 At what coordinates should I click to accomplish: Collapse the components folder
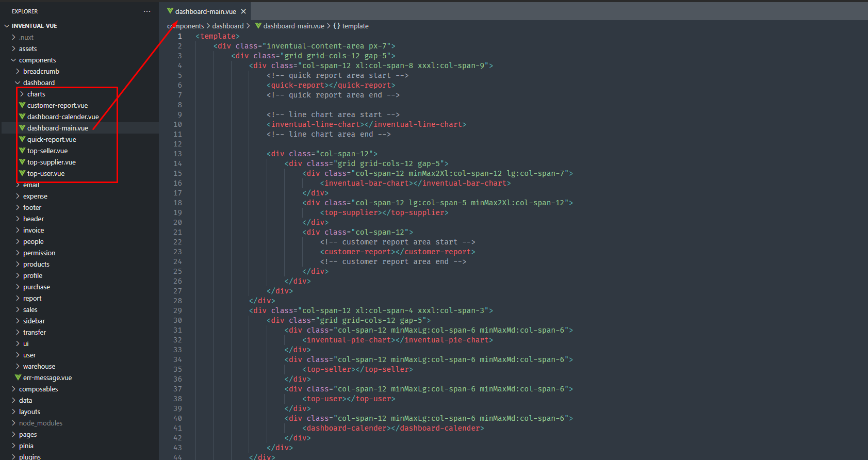(14, 60)
